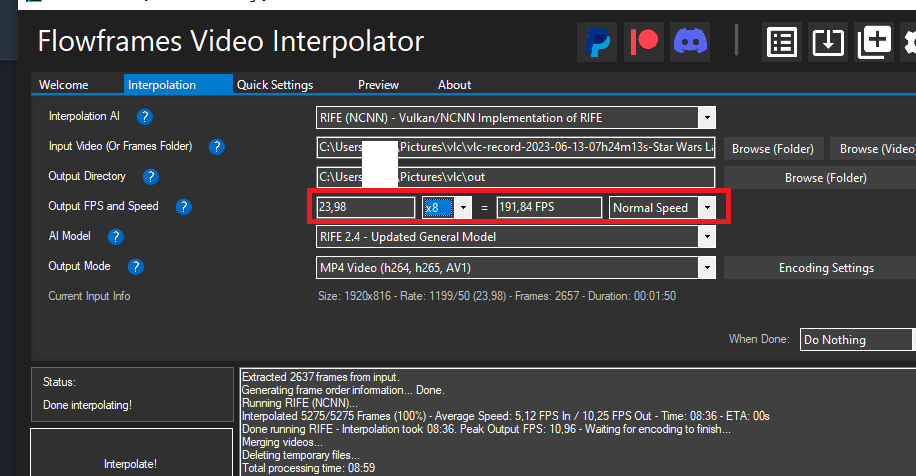
Task: Click help icon beside Output Mode
Action: point(136,267)
